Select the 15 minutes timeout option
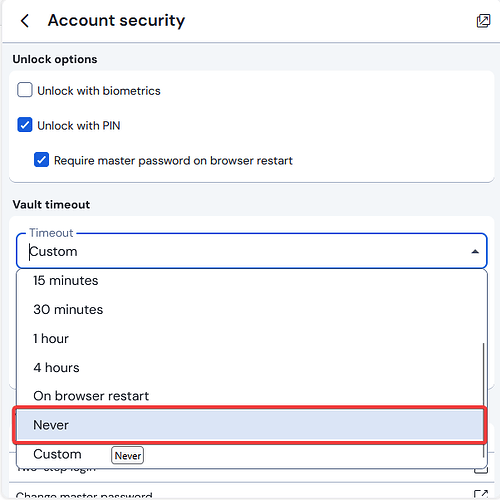500x500 pixels. pos(252,280)
